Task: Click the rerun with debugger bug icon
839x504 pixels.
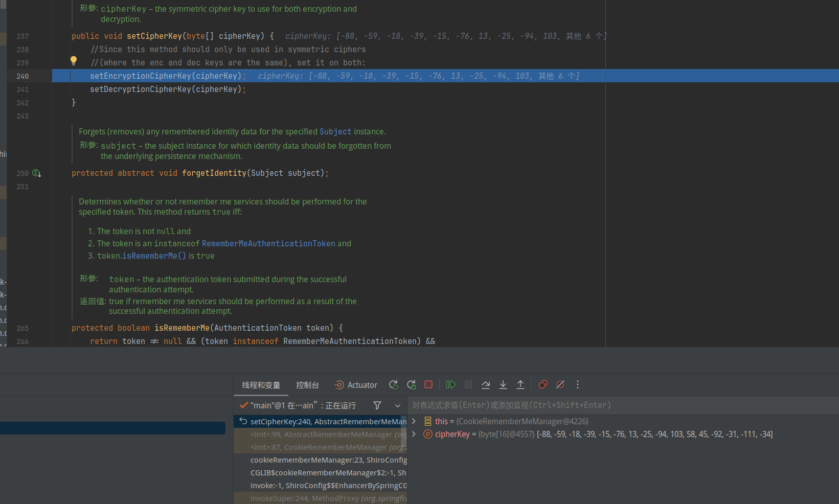Action: click(411, 385)
